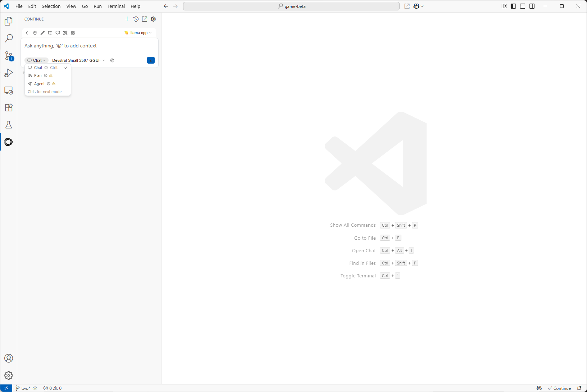587x392 pixels.
Task: Open the Help menu
Action: click(136, 6)
